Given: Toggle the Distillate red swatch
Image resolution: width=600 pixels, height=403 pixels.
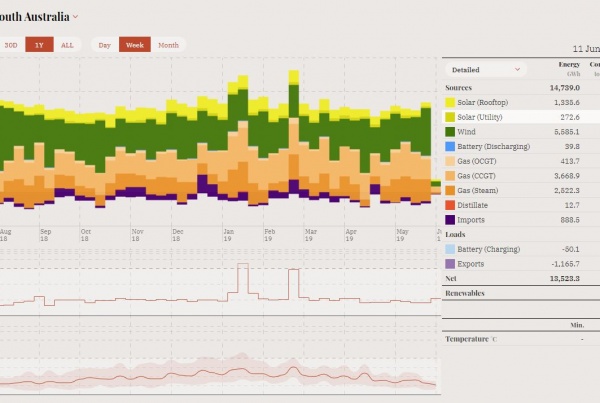Looking at the screenshot, I should point(451,205).
